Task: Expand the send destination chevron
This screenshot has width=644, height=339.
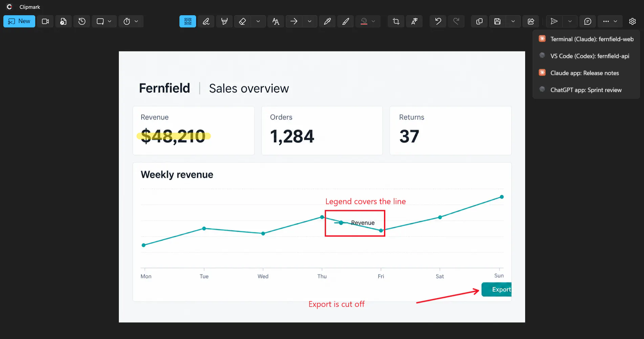Action: pos(570,21)
